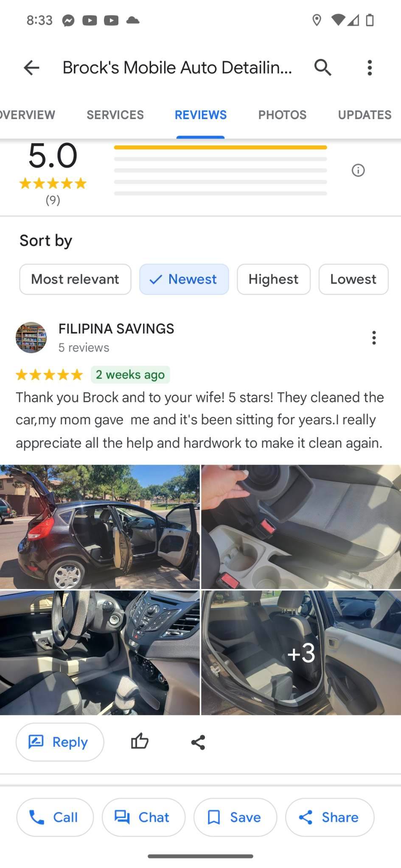Select the Most relevant sort chip

[x=75, y=279]
